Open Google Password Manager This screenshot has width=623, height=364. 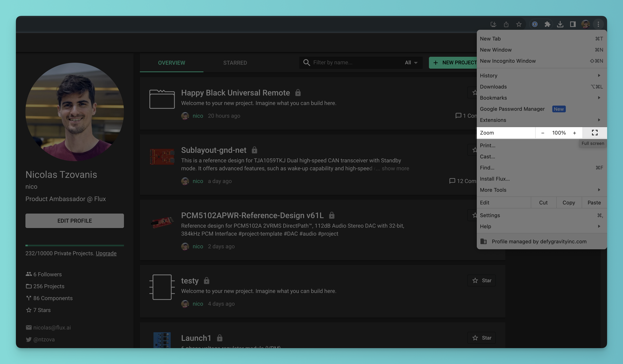point(542,109)
